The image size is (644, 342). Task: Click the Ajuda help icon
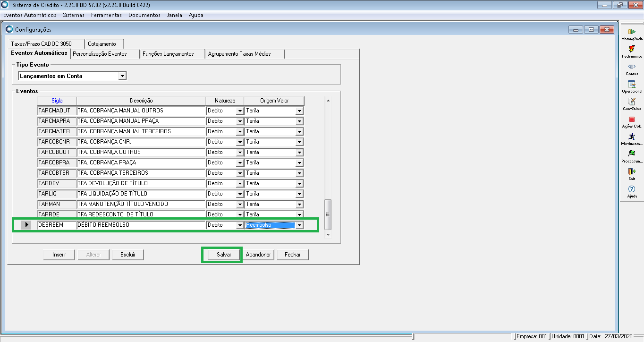[x=632, y=189]
